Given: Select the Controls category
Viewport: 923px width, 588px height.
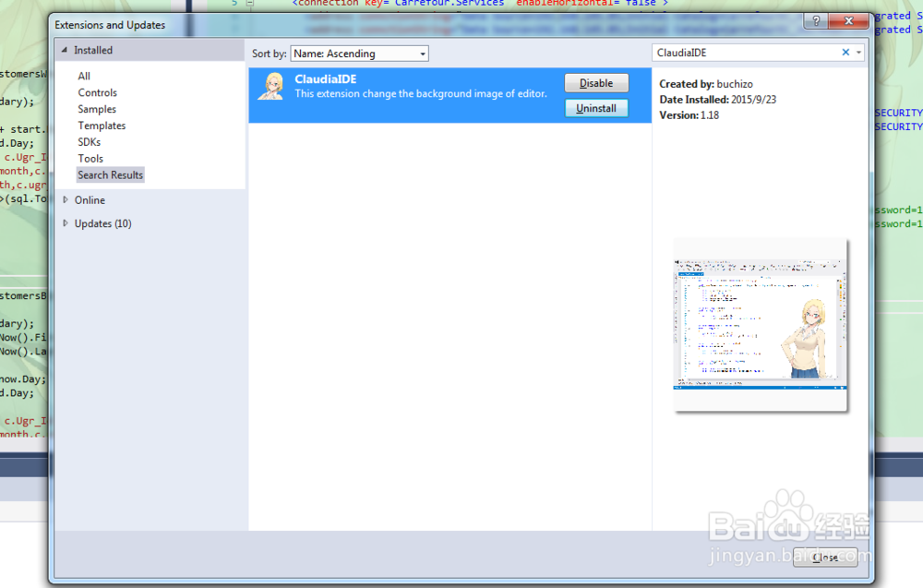Looking at the screenshot, I should [97, 92].
